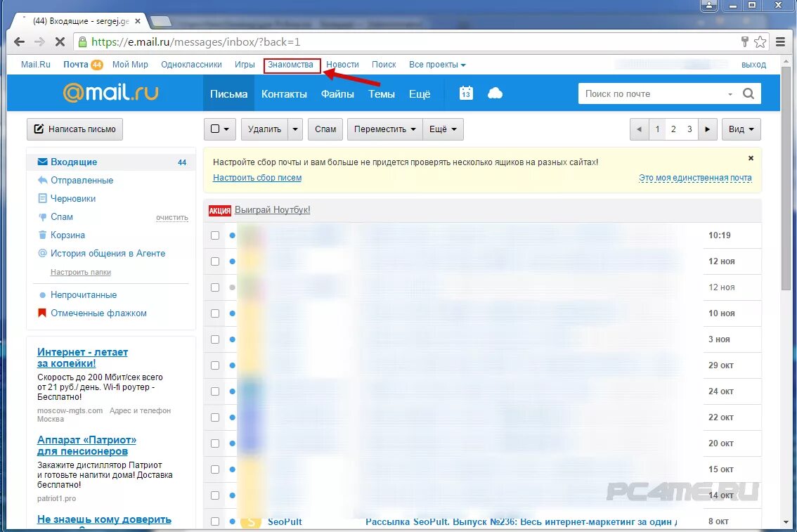Image resolution: width=797 pixels, height=532 pixels.
Task: Tick checkbox for SeoPult message
Action: click(x=215, y=521)
